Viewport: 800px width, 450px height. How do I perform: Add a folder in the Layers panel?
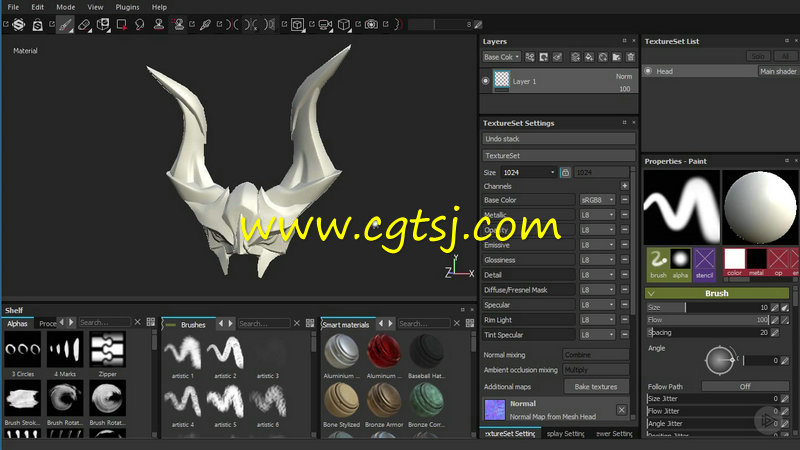[616, 57]
